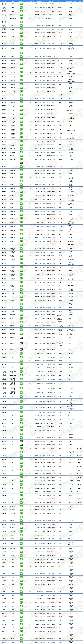Click ON diesel icon in Ford Galaxy AZWA row

coord(21,163)
